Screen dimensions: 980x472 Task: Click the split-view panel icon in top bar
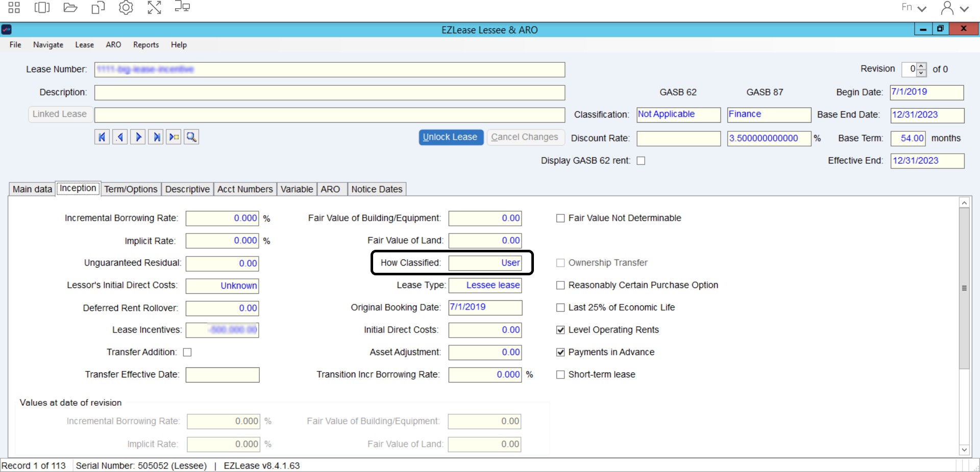42,8
